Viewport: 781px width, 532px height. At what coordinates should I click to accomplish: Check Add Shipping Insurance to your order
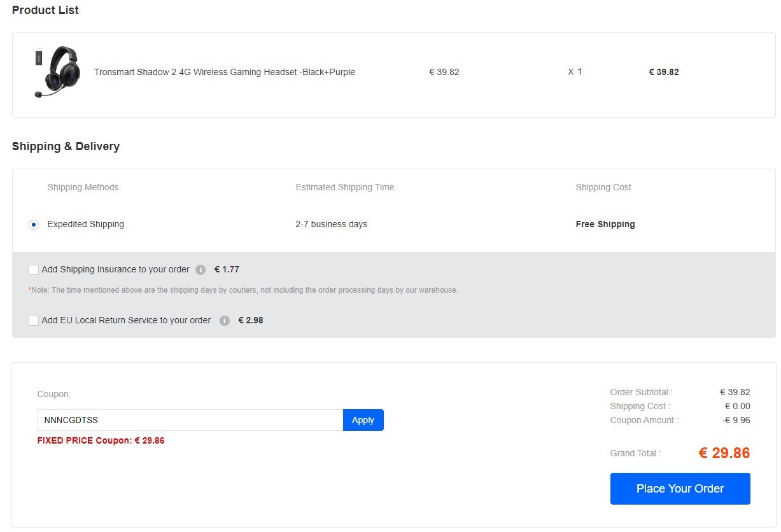tap(34, 270)
